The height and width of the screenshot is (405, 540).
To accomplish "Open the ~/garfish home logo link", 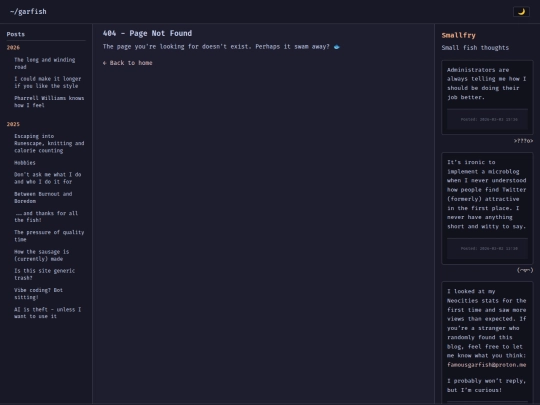I will 28,12.
